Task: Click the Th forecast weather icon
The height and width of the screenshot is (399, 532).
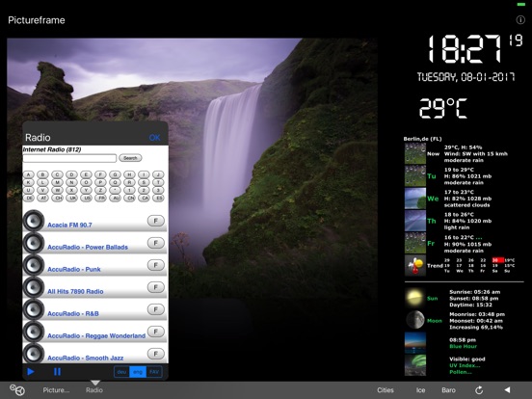Action: click(x=415, y=221)
